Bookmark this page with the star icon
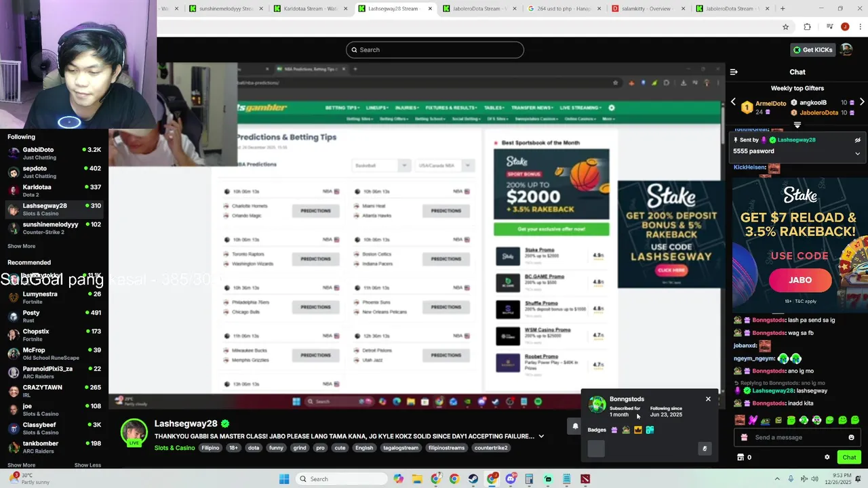The image size is (868, 488). click(x=785, y=26)
